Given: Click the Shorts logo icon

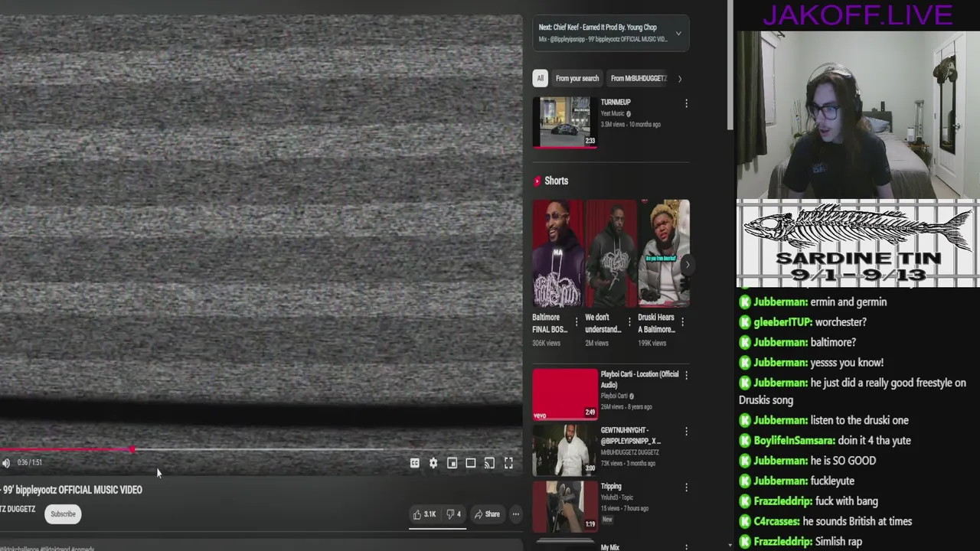Looking at the screenshot, I should pos(537,181).
